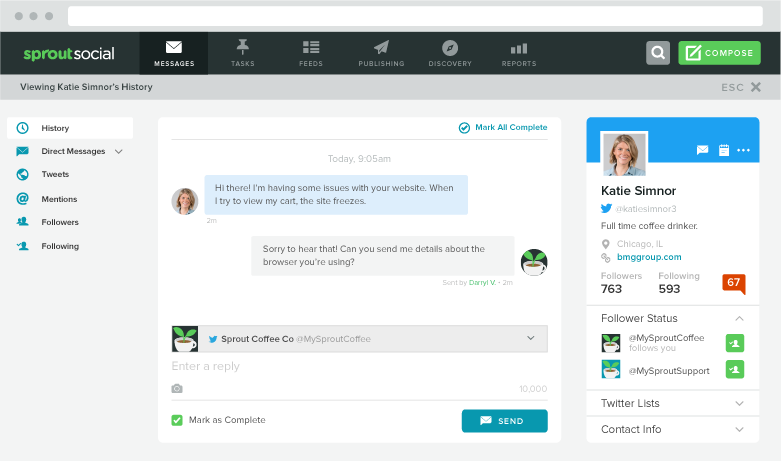Select Tweets in the sidebar

55,174
